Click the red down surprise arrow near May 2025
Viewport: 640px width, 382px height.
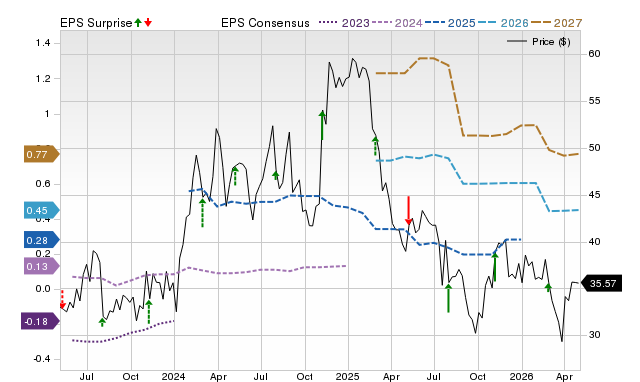(x=409, y=211)
